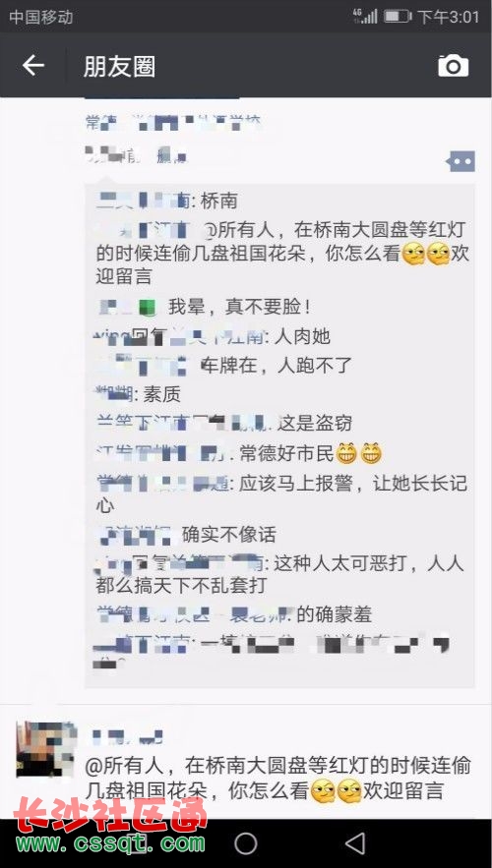The image size is (492, 868).
Task: Tap the comment "确实不像话"
Action: (229, 535)
